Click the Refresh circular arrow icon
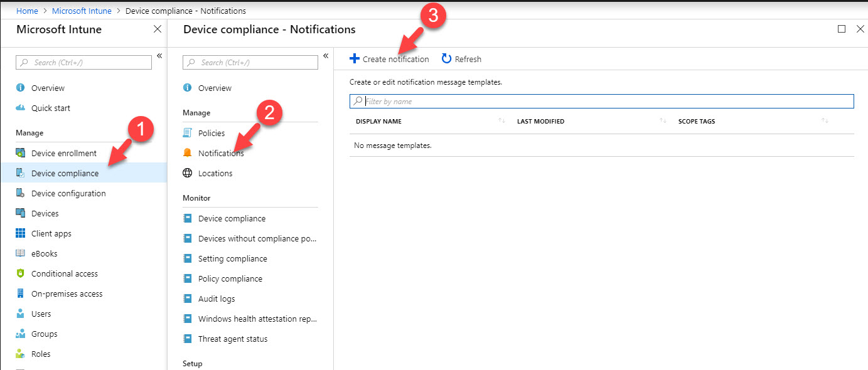Screen dimensions: 868x370 446,58
